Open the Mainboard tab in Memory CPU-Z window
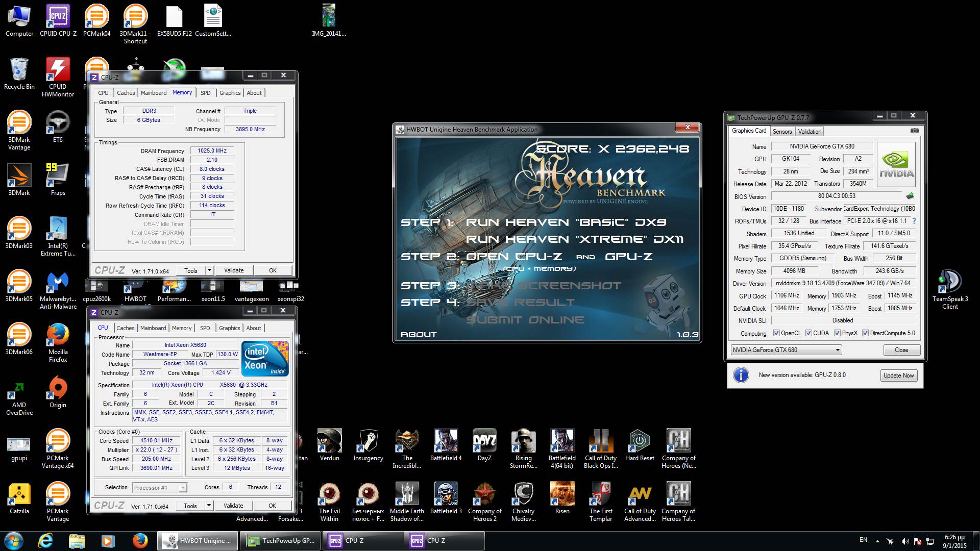This screenshot has height=551, width=980. [x=154, y=93]
